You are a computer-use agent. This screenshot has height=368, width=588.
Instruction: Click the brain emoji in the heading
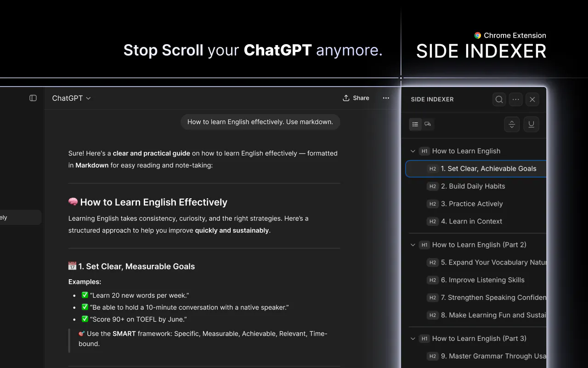click(x=73, y=202)
